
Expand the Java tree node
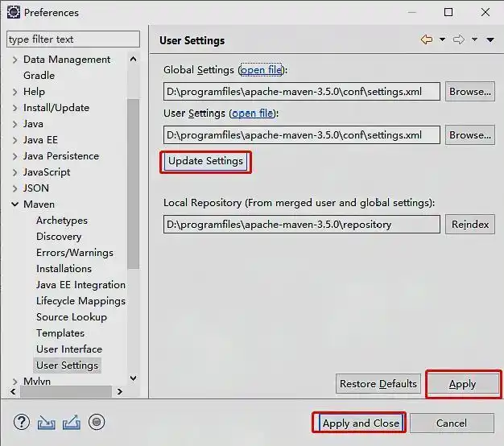14,124
